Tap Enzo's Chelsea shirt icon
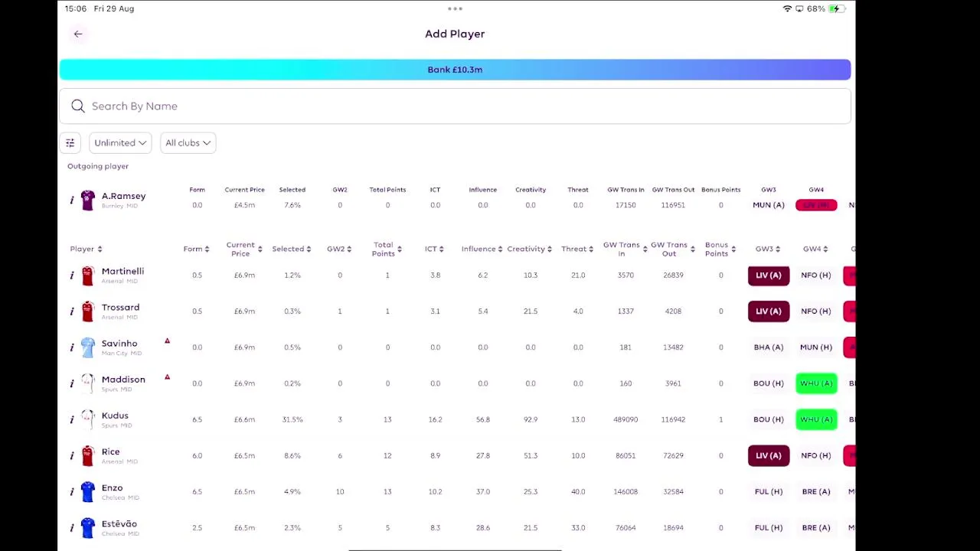The image size is (980, 551). pyautogui.click(x=87, y=492)
